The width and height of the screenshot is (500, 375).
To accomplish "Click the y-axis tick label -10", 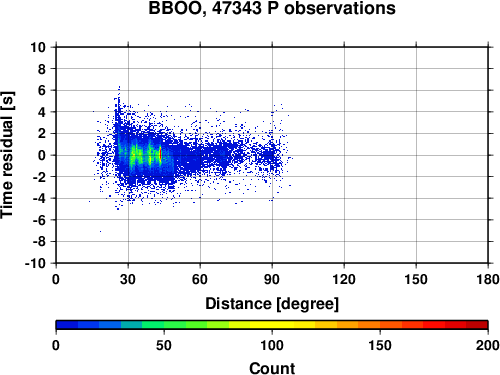I will (x=35, y=263).
